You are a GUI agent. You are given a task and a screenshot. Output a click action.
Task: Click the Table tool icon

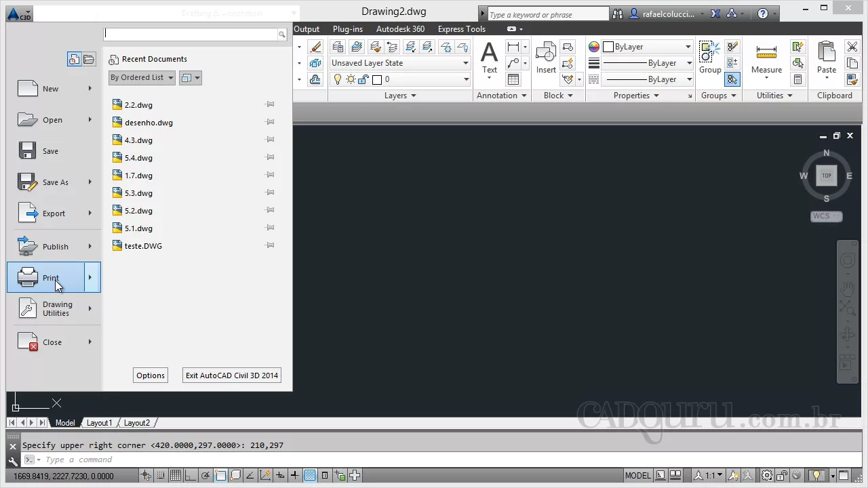pos(513,79)
